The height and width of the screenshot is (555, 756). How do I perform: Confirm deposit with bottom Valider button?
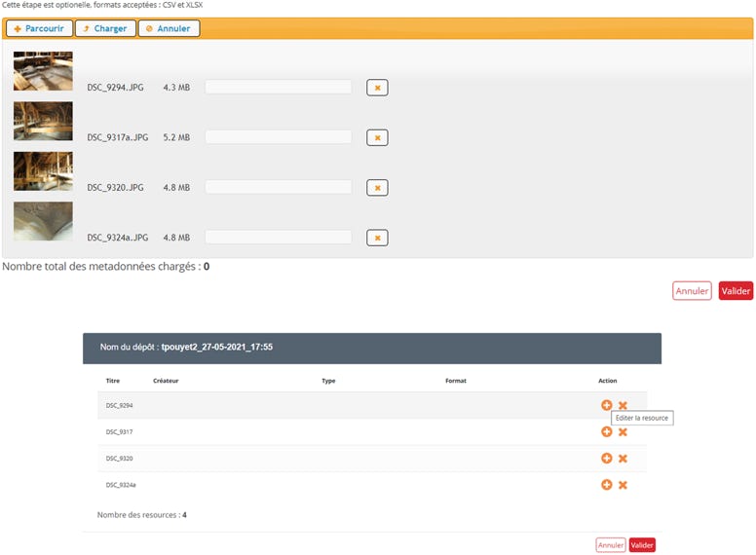[x=642, y=545]
